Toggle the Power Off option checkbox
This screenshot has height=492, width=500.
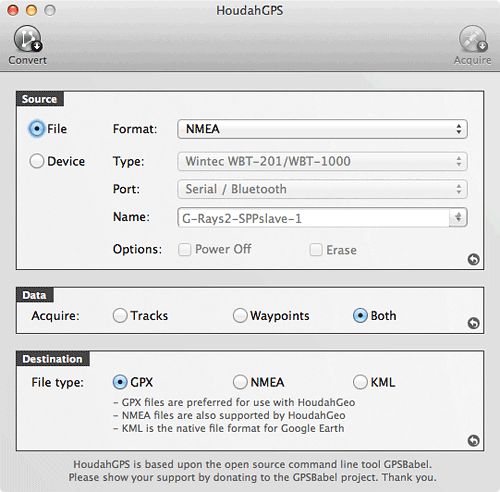[184, 249]
